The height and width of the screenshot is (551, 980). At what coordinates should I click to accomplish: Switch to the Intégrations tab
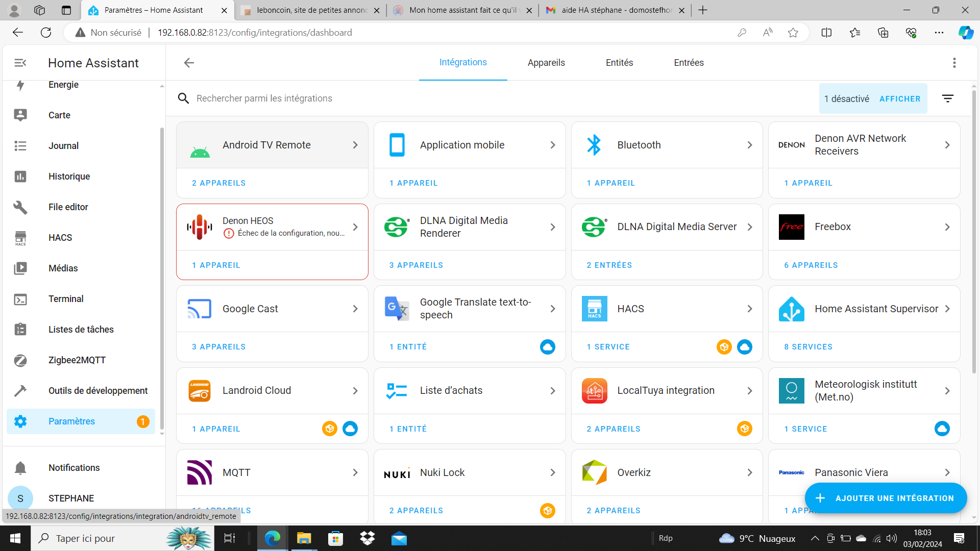click(463, 62)
